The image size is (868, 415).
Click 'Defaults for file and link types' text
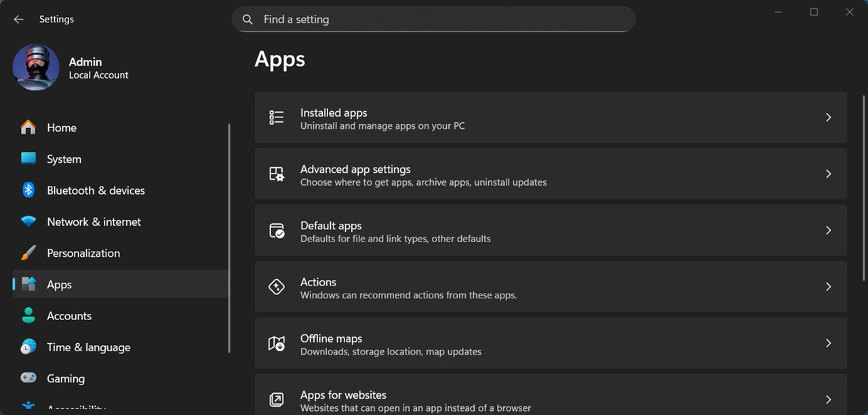point(395,239)
